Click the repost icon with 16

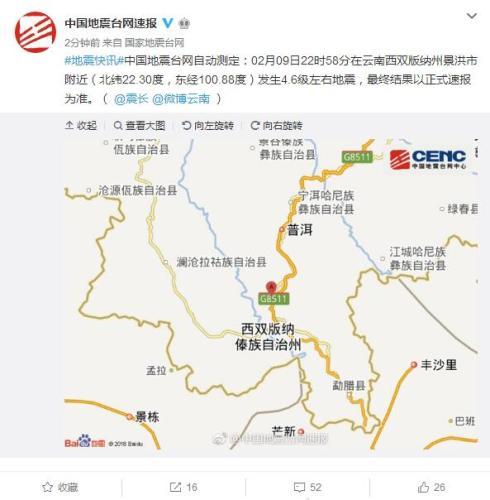point(183,487)
